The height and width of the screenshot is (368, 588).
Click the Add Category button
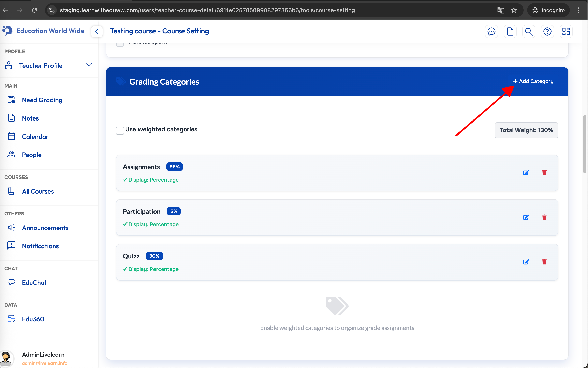(533, 81)
